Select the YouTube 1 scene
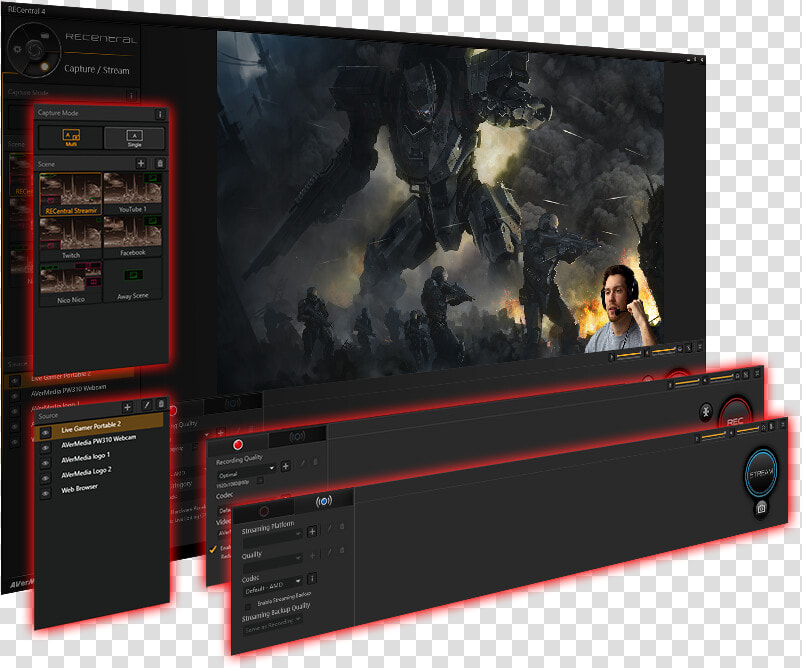802x668 pixels. (132, 193)
